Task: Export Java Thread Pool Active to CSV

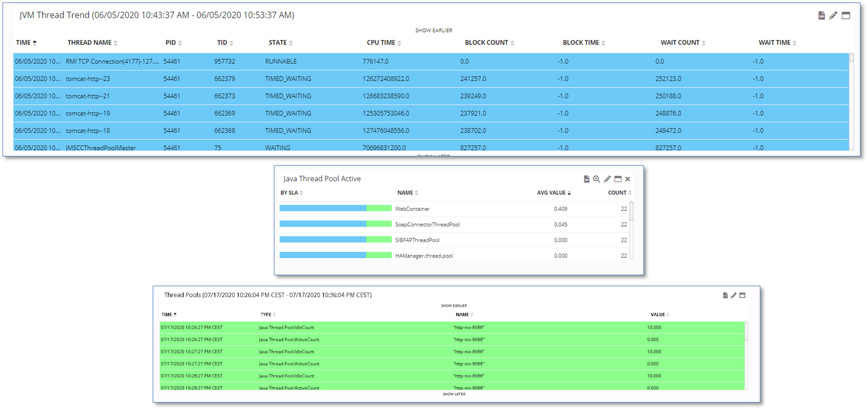Action: [586, 179]
